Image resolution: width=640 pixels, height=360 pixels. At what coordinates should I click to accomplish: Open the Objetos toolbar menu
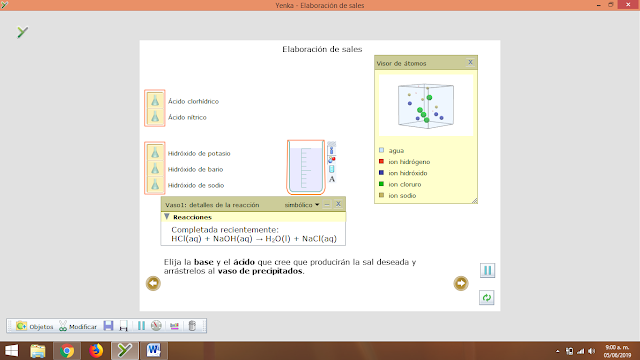tap(34, 326)
